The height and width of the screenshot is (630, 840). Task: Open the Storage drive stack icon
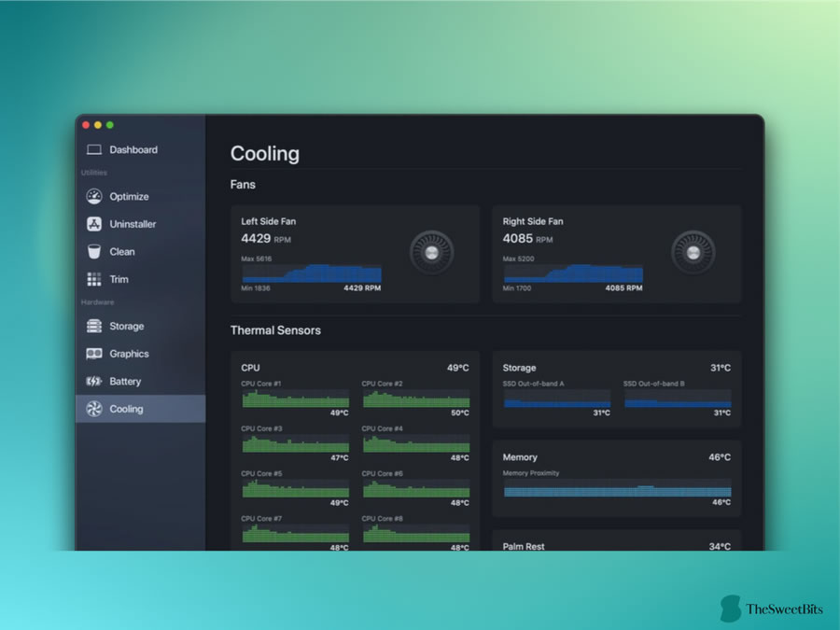pos(94,326)
